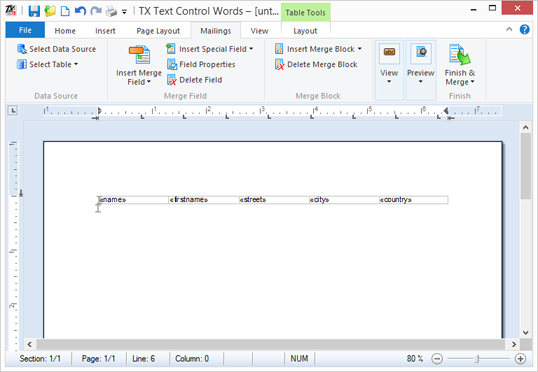Screen dimensions: 538x372
Task: Click the Insert Special Field icon
Action: click(x=171, y=49)
